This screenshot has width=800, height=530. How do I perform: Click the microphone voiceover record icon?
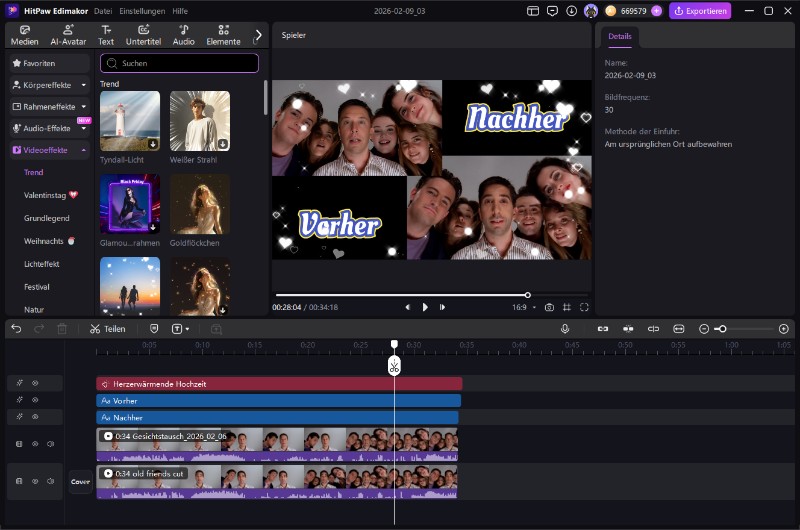(565, 328)
